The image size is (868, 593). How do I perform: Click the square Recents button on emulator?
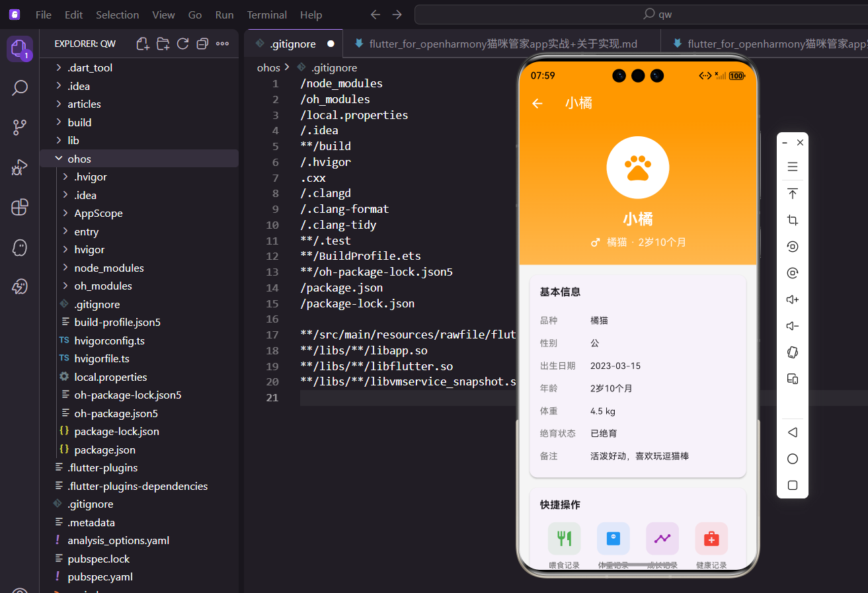(793, 485)
